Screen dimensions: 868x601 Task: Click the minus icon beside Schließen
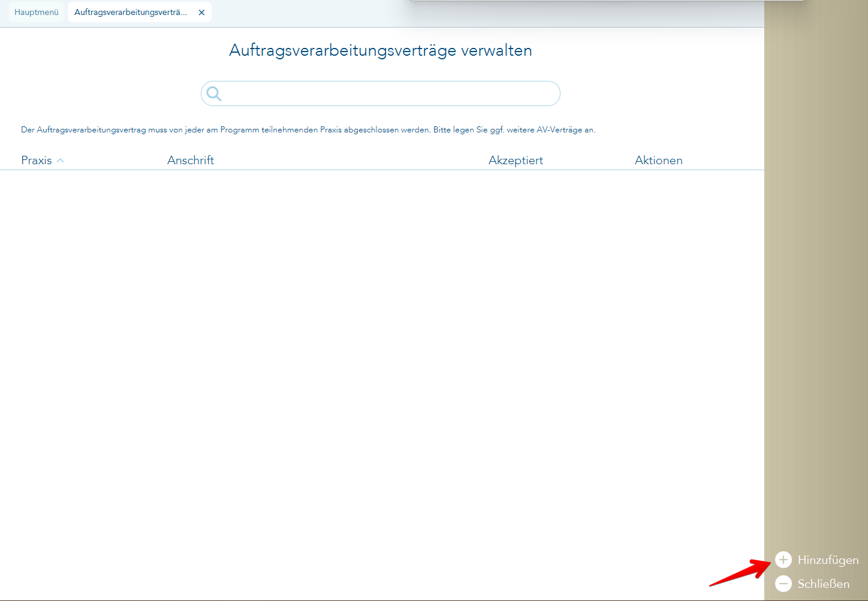(x=784, y=583)
